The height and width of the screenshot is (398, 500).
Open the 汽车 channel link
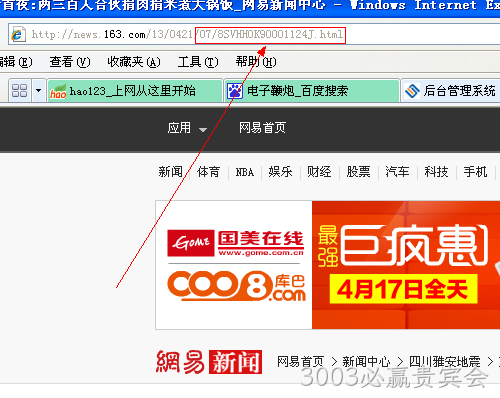(x=397, y=172)
